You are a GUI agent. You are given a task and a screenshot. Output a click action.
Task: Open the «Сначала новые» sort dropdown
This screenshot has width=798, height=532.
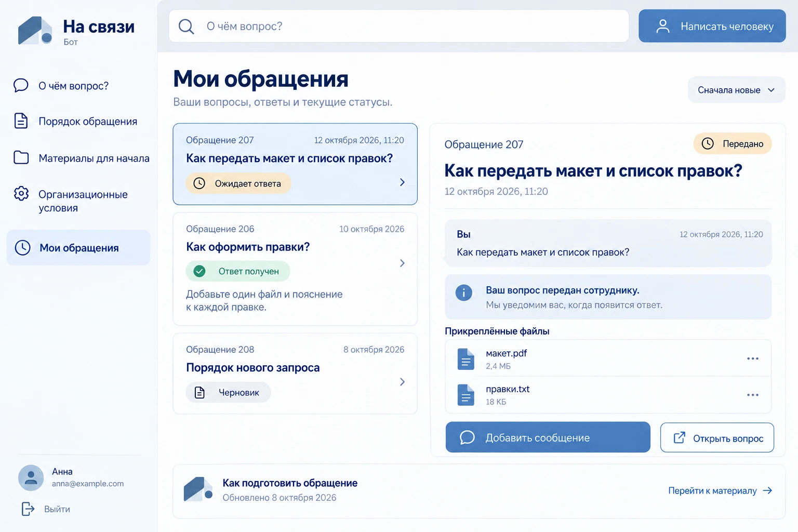(737, 90)
